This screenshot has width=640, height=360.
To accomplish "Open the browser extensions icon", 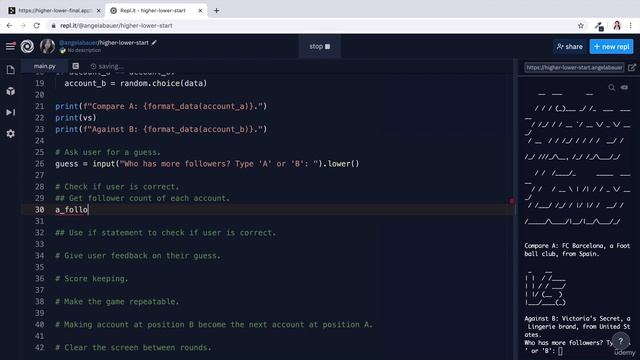I will click(x=599, y=26).
